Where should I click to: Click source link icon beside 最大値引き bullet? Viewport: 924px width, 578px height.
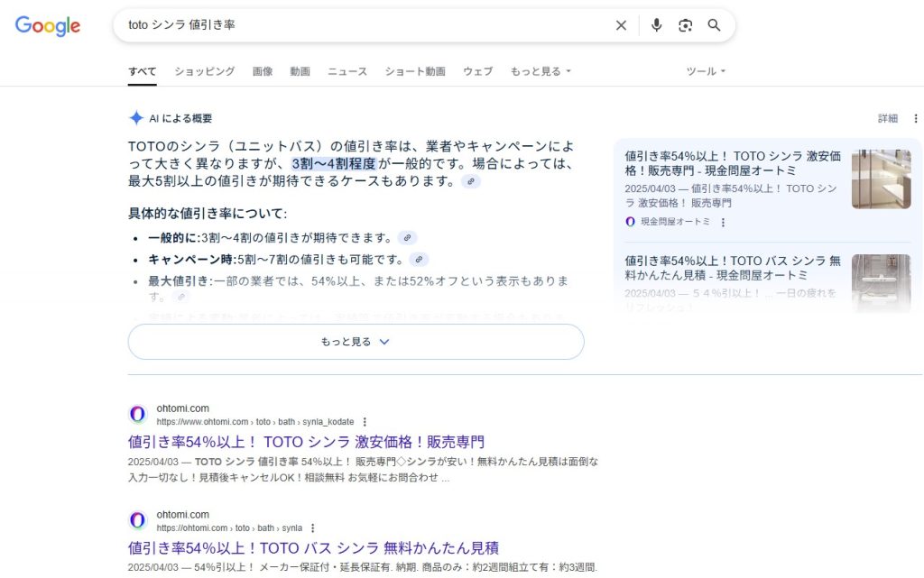pos(182,297)
